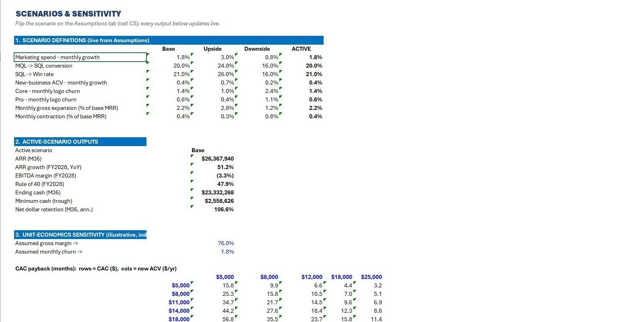Select the $12,000 ACV column header
The height and width of the screenshot is (322, 644).
click(312, 277)
